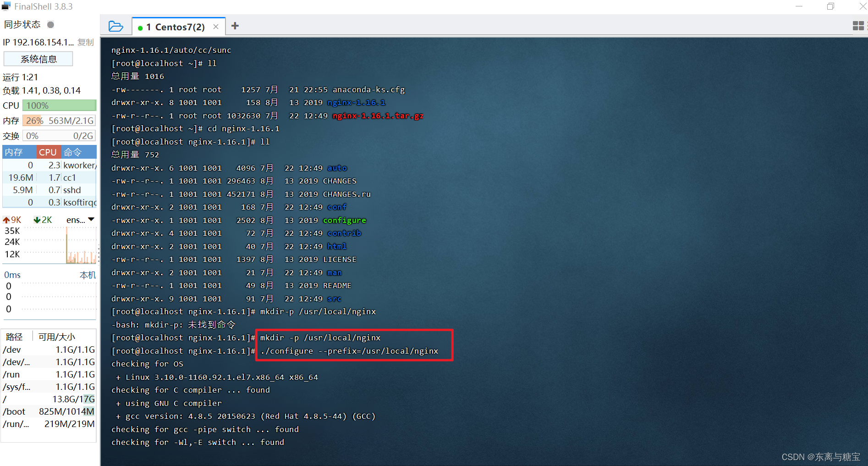Click the green connection status dot on tab
The image size is (868, 466).
pyautogui.click(x=140, y=28)
